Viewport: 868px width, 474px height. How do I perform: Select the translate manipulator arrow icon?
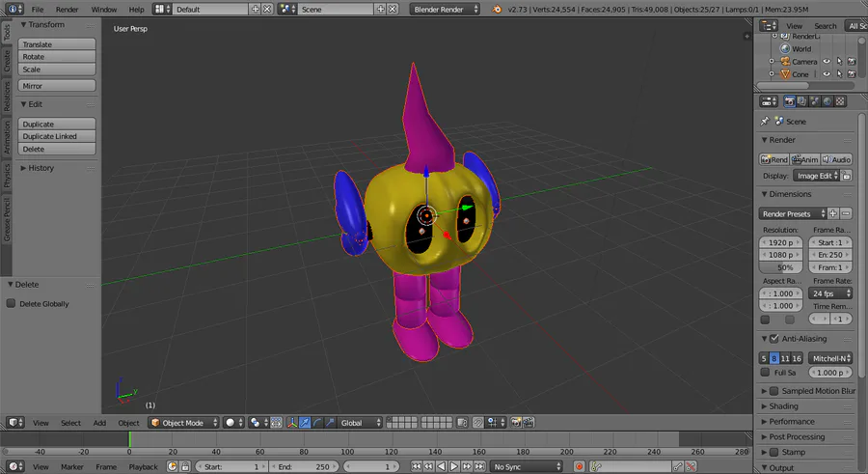coord(305,423)
